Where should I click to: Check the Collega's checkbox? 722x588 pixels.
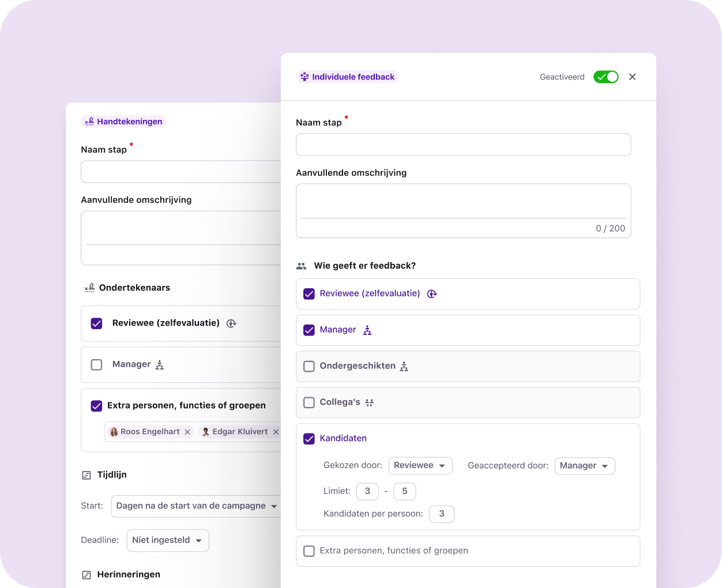pyautogui.click(x=309, y=402)
